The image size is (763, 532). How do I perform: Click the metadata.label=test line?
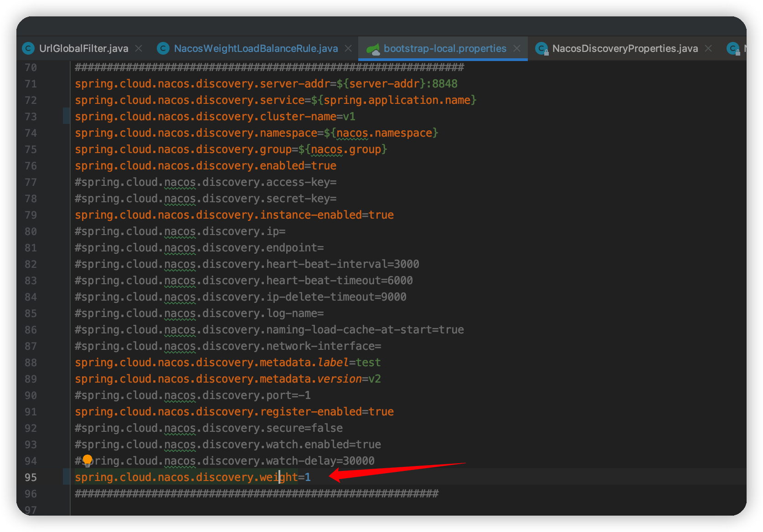click(228, 362)
